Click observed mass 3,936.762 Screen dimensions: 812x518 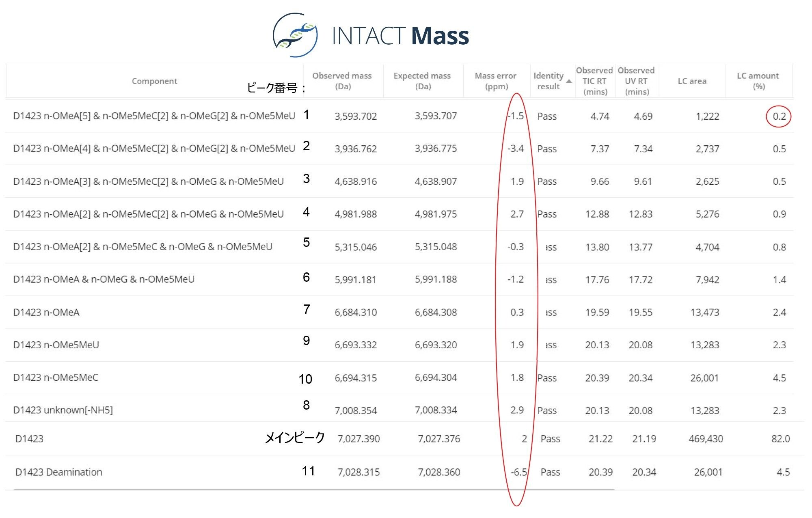point(356,149)
